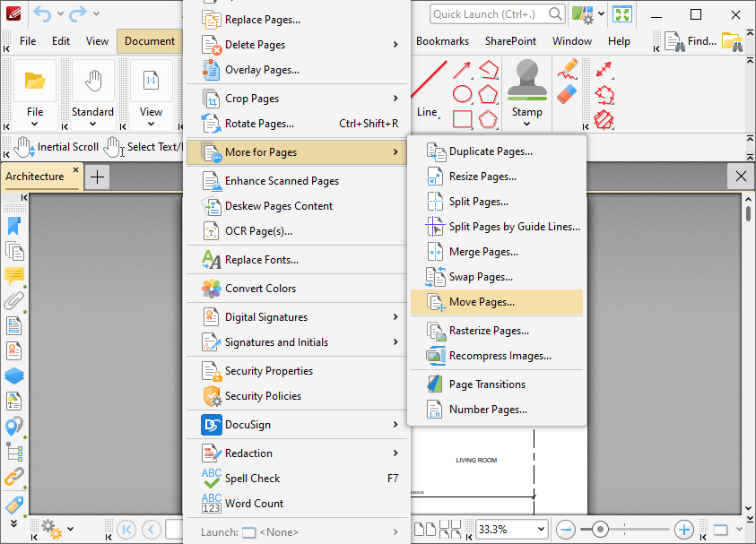
Task: Toggle full screen mode icon
Action: 622,14
